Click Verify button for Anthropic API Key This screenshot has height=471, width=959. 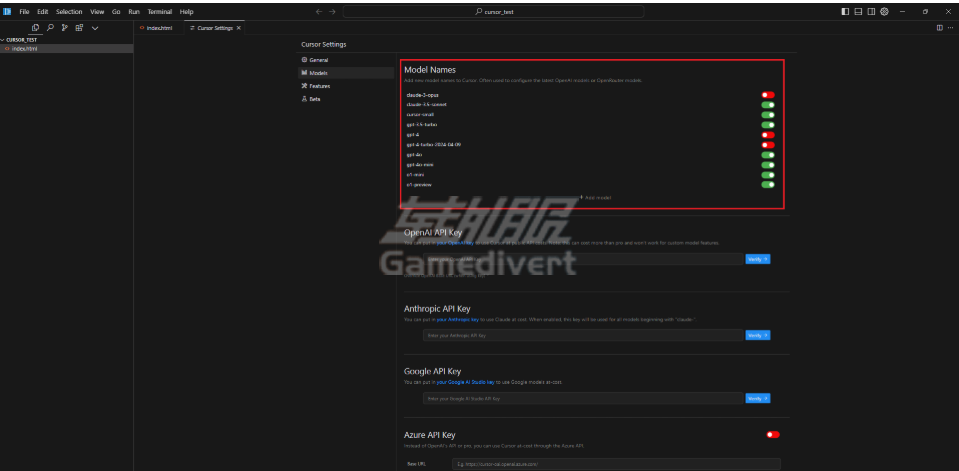(x=757, y=335)
